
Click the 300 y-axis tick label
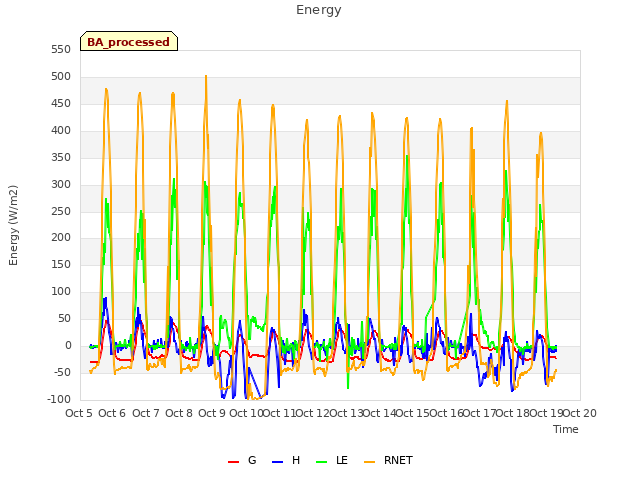pyautogui.click(x=61, y=184)
